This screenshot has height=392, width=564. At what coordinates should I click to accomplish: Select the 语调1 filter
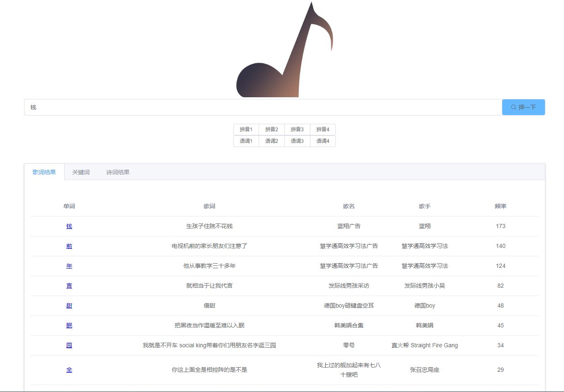pyautogui.click(x=246, y=141)
